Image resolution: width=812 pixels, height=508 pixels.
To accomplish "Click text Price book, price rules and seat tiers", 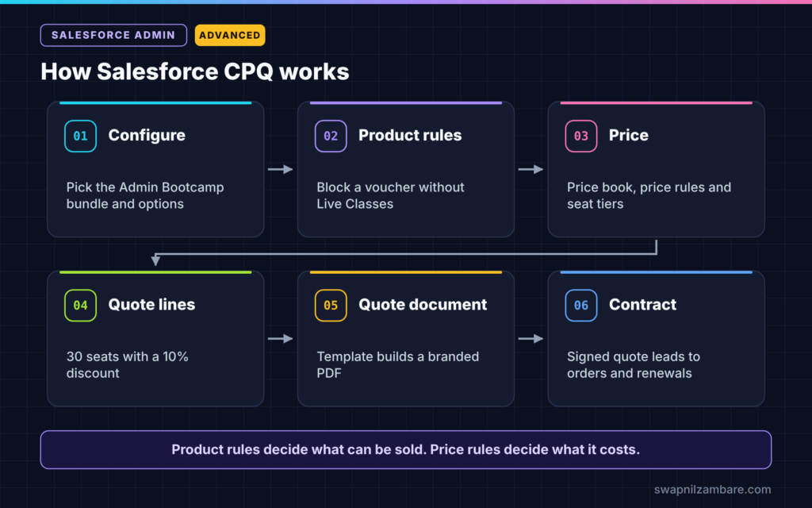I will point(649,195).
